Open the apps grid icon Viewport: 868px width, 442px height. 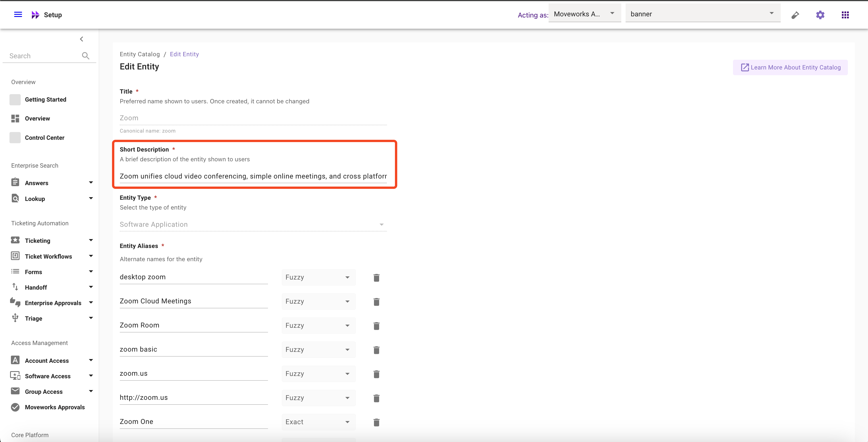click(845, 15)
